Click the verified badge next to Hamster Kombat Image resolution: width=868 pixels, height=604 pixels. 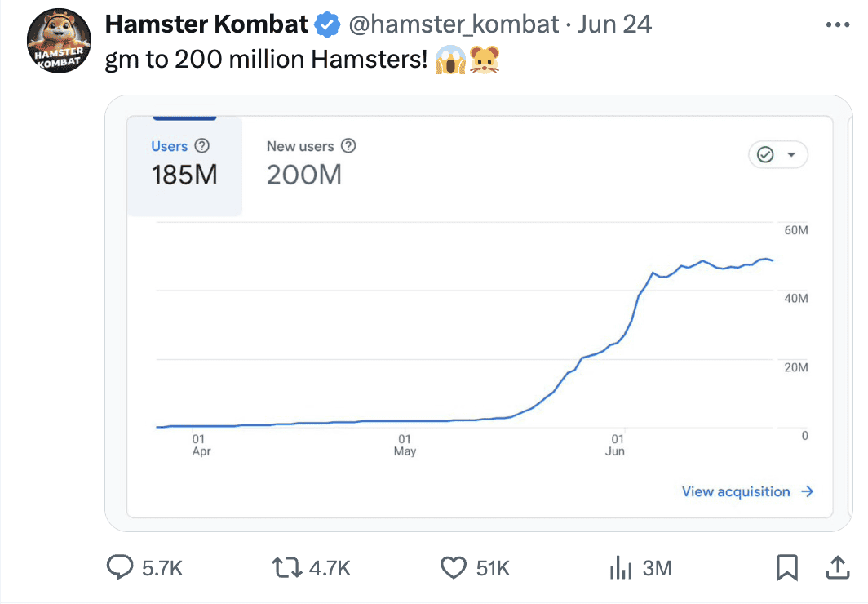click(x=328, y=24)
